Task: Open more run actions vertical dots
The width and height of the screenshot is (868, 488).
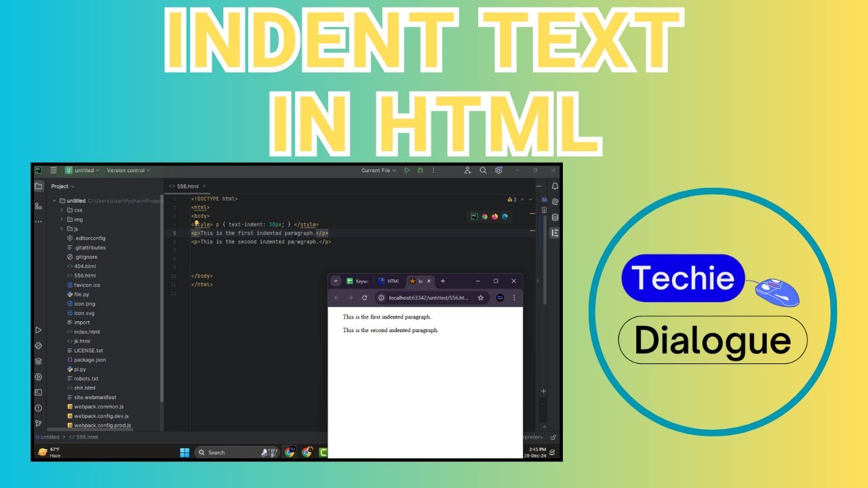Action: click(x=433, y=170)
